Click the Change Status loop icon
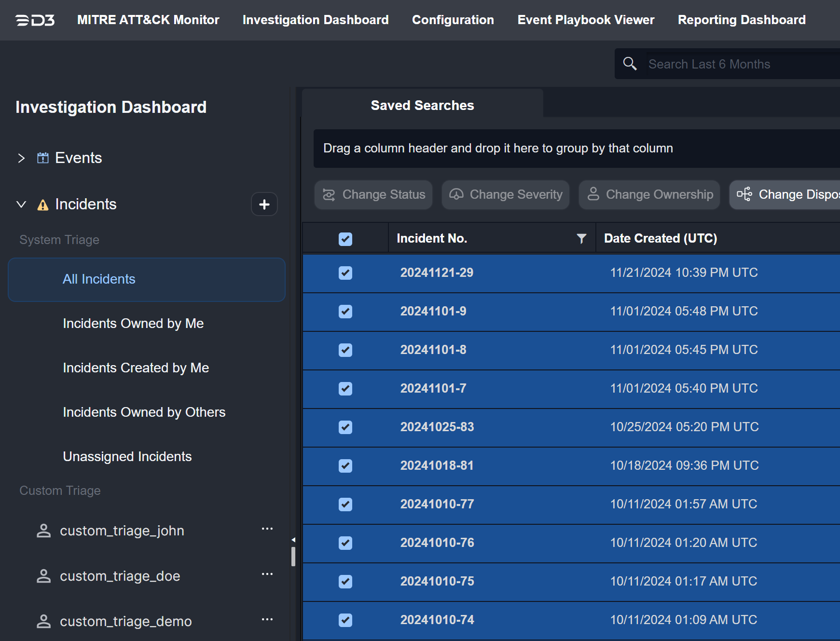Image resolution: width=840 pixels, height=641 pixels. pos(329,194)
